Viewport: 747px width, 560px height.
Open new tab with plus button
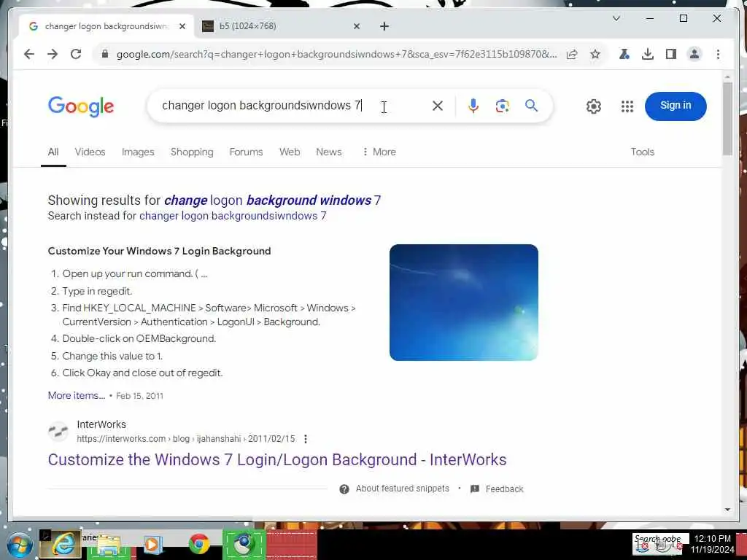pyautogui.click(x=384, y=27)
